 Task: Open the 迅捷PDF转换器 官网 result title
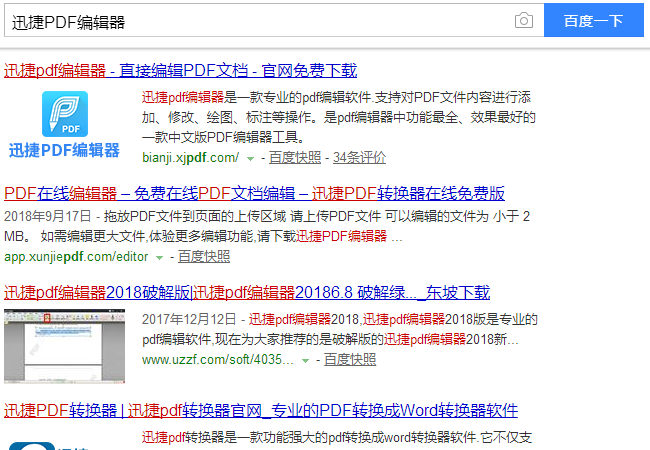tap(261, 410)
